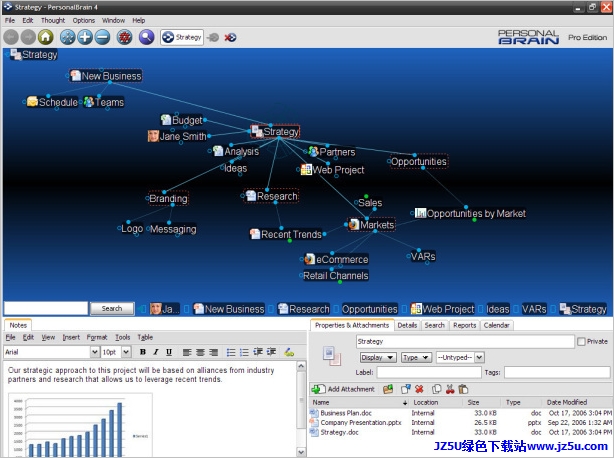
Task: Apply bold formatting in Notes
Action: click(x=143, y=352)
